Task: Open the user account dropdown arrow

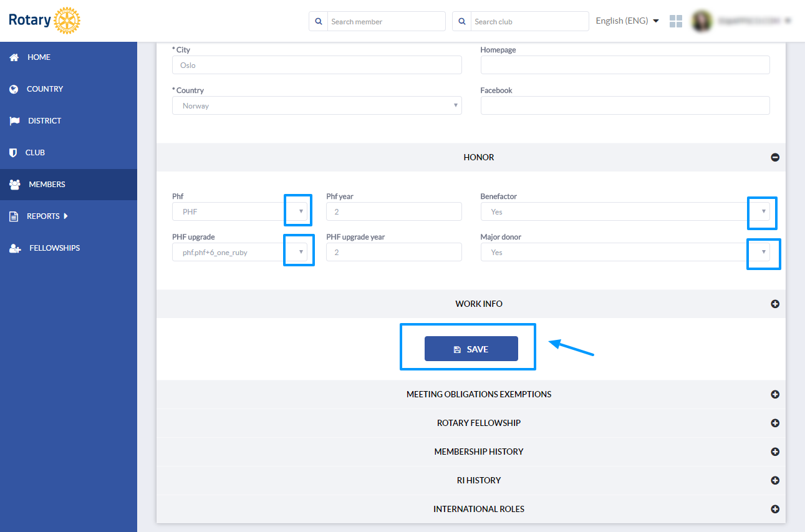Action: [x=788, y=21]
